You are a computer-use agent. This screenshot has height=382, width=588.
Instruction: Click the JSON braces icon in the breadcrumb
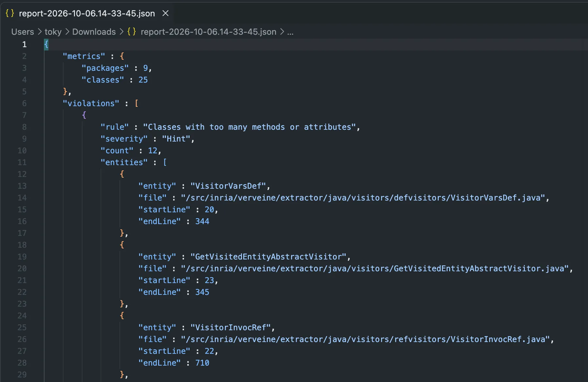point(132,32)
